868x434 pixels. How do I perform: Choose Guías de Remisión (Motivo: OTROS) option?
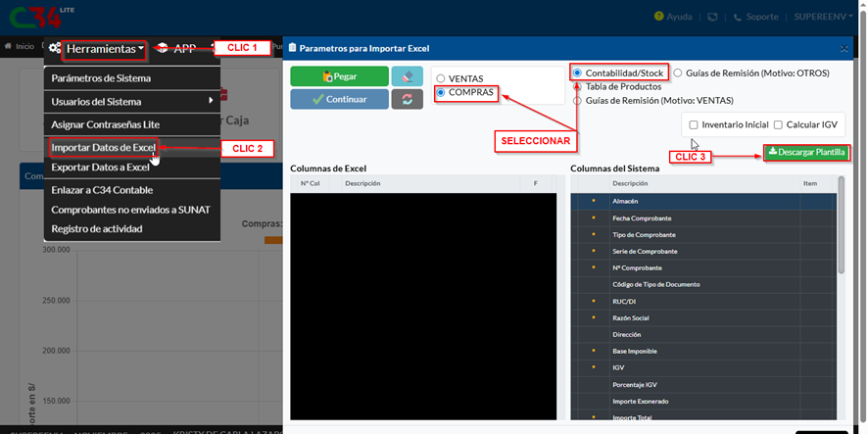tap(678, 73)
